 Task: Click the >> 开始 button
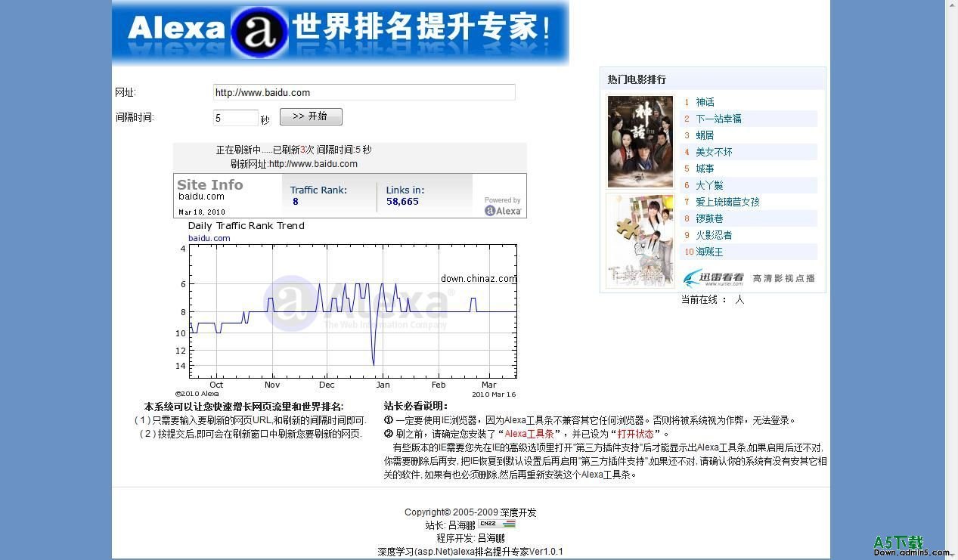(311, 116)
